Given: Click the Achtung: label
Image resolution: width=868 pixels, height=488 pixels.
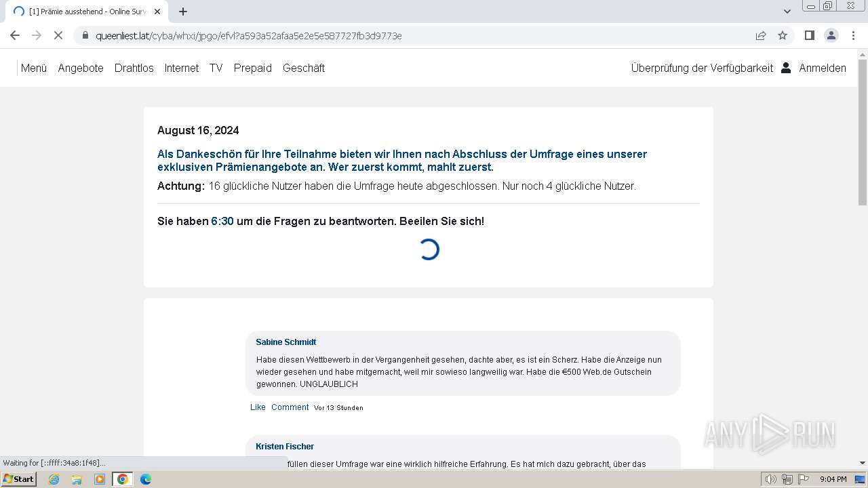Looking at the screenshot, I should pyautogui.click(x=181, y=186).
